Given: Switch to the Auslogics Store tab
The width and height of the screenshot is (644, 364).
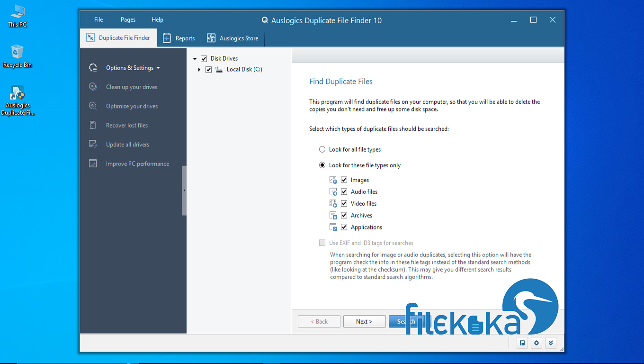Looking at the screenshot, I should click(x=233, y=38).
